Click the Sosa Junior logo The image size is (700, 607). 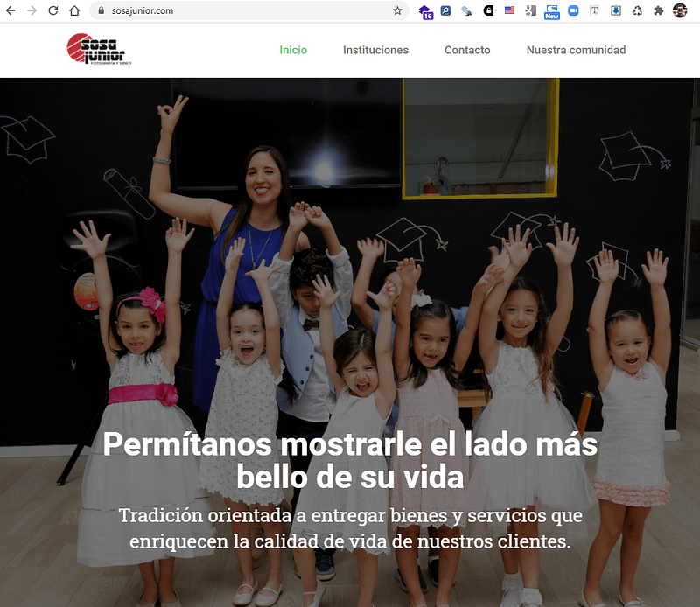[x=99, y=49]
